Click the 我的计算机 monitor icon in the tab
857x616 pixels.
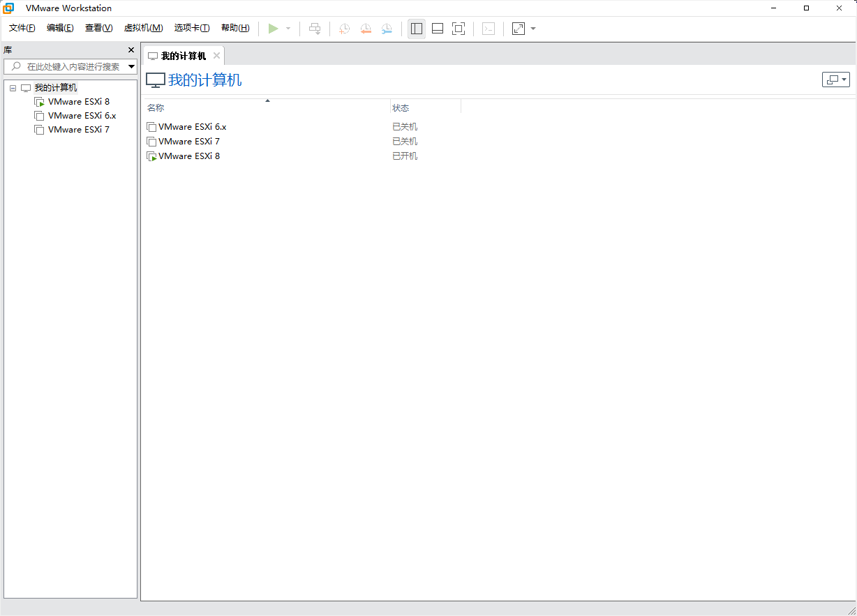154,55
